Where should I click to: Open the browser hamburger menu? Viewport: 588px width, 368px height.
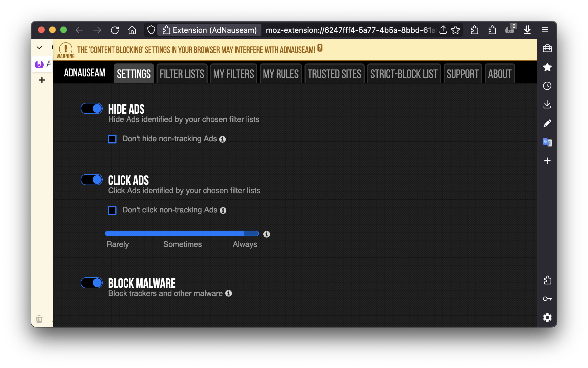coord(545,30)
